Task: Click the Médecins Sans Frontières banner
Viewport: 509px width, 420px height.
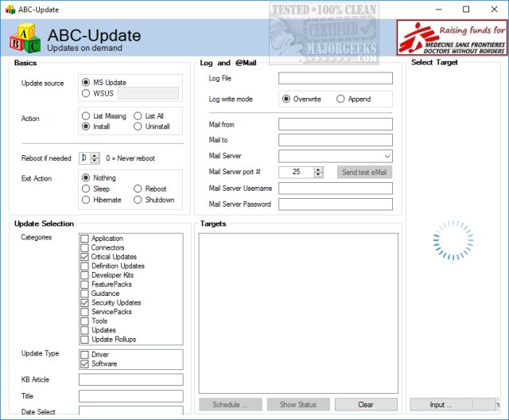Action: point(451,38)
